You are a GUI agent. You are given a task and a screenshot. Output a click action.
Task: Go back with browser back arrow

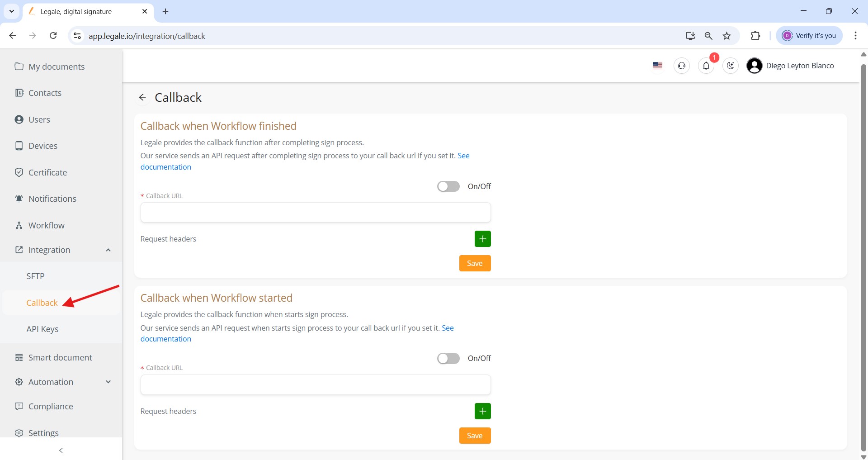click(x=13, y=36)
